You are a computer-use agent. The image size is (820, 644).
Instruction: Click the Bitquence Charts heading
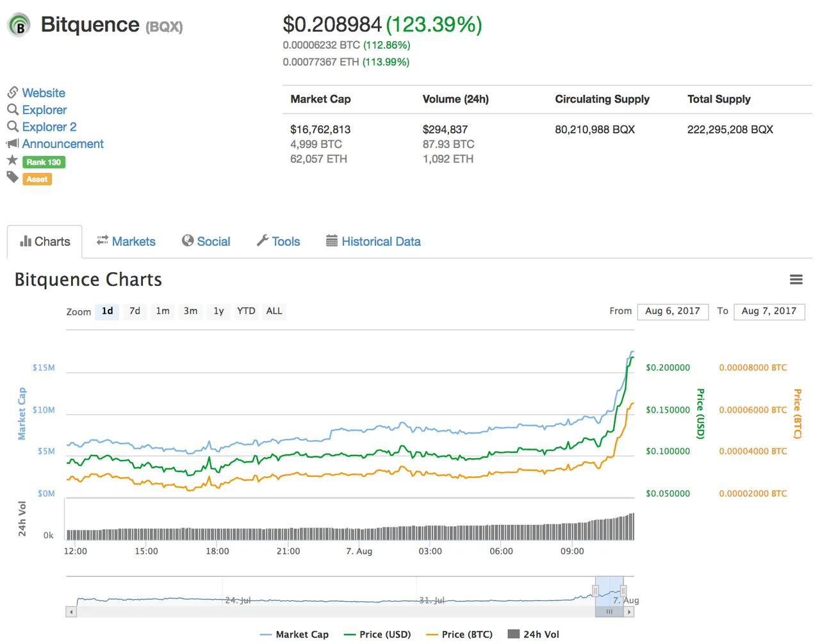pyautogui.click(x=88, y=279)
